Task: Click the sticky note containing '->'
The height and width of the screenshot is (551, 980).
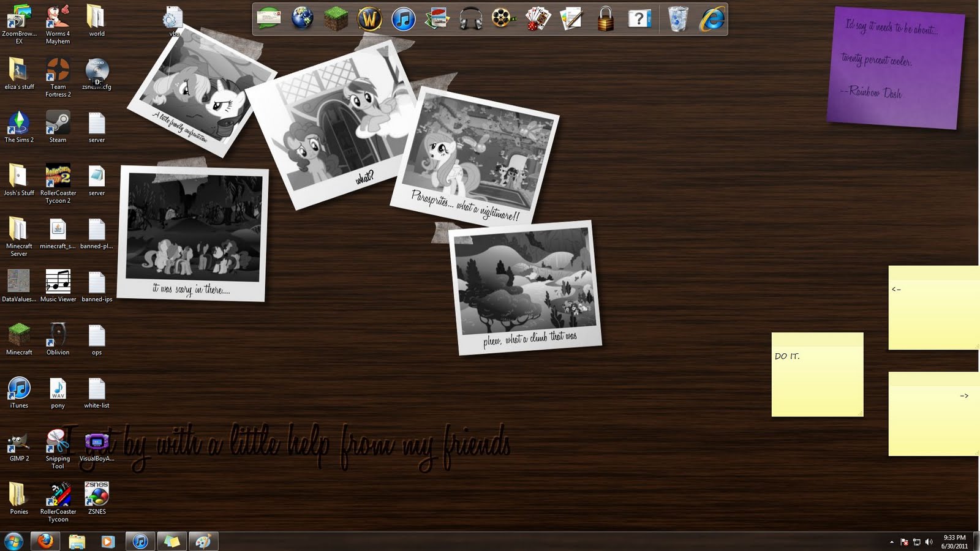Action: tap(933, 413)
